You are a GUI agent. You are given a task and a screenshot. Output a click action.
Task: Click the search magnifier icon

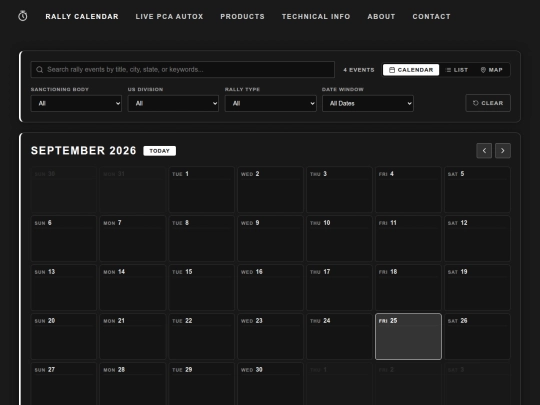pos(40,70)
